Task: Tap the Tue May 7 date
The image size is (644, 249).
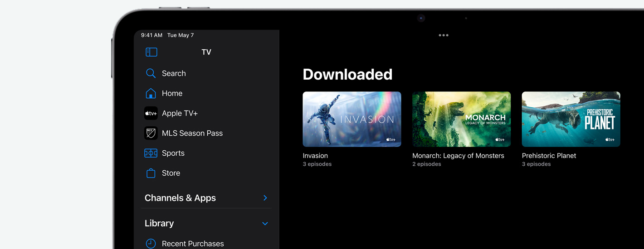Action: click(181, 35)
